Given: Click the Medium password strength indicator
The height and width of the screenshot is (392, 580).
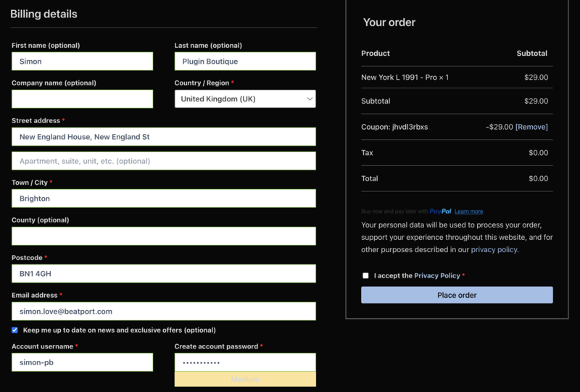Looking at the screenshot, I should [245, 379].
